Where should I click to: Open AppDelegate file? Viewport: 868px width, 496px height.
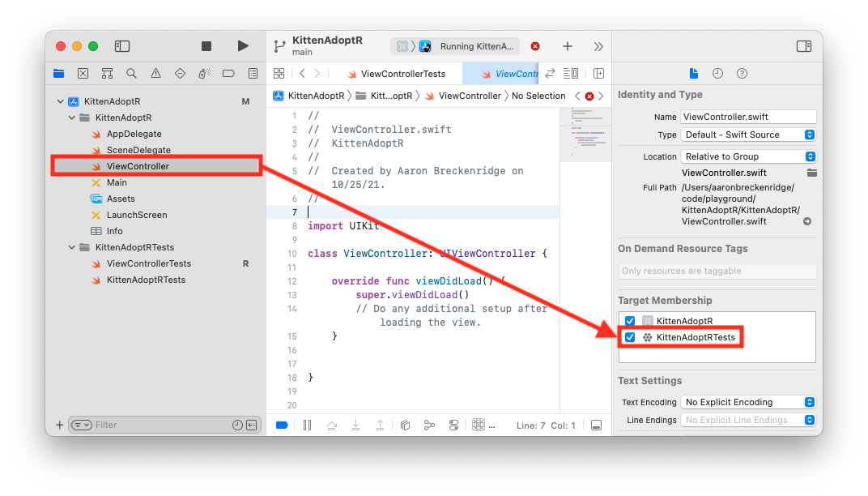134,134
